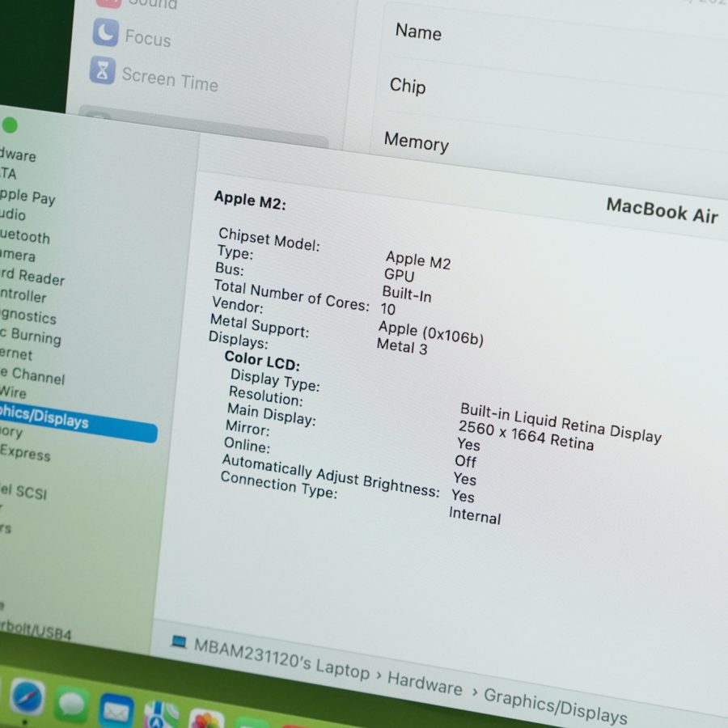This screenshot has width=728, height=728.
Task: Select Ethernet in the hardware sidebar
Action: tap(16, 353)
